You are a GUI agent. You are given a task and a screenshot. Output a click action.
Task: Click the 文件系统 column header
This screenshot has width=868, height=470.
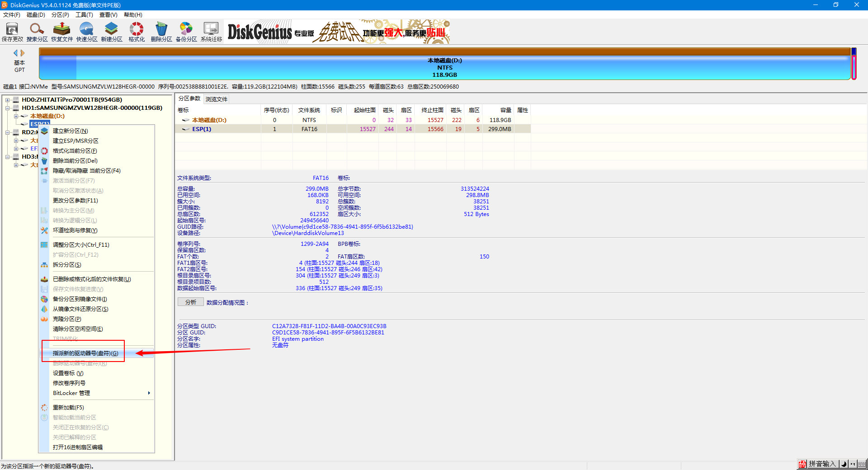coord(309,110)
